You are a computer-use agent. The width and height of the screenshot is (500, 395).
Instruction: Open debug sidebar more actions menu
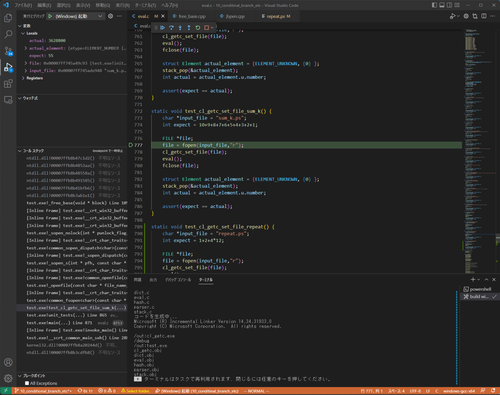point(119,16)
